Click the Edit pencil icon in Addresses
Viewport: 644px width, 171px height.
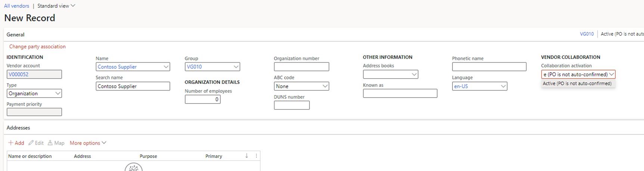point(31,143)
